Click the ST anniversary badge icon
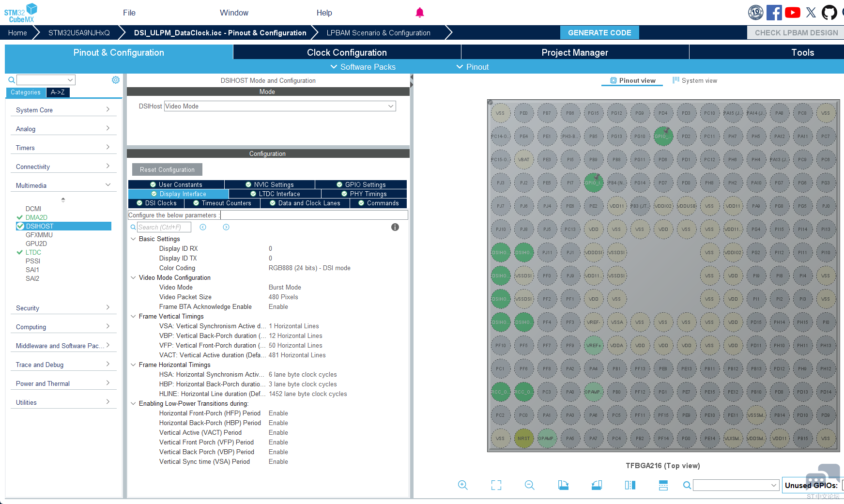 tap(755, 13)
